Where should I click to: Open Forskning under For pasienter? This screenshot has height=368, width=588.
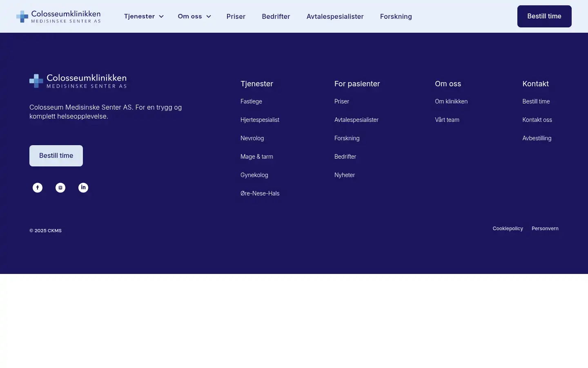347,138
